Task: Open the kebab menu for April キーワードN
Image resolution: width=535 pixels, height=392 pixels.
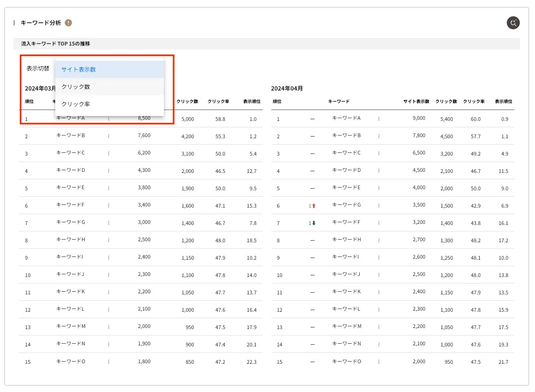Action: tap(379, 344)
